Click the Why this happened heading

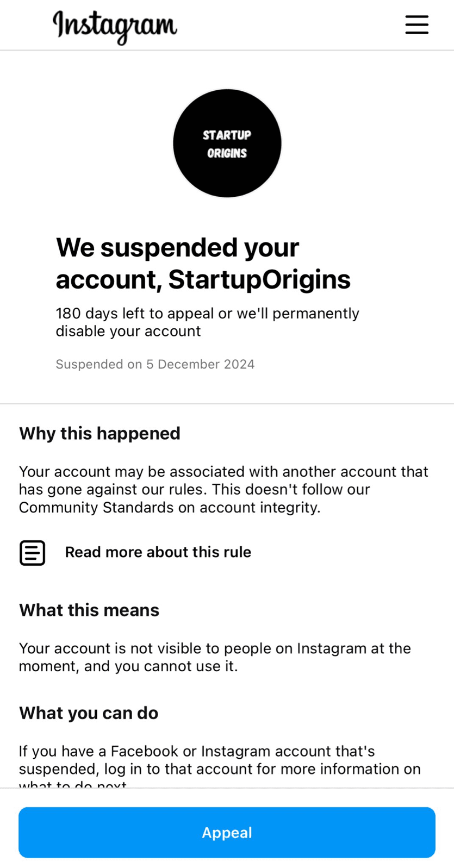(x=99, y=433)
